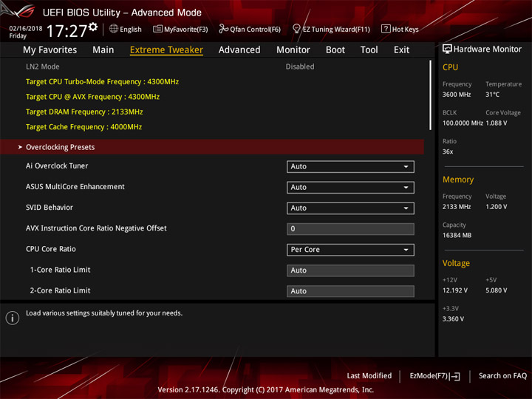The height and width of the screenshot is (399, 532).
Task: Click Target DRAM Frequency text
Action: pyautogui.click(x=84, y=112)
